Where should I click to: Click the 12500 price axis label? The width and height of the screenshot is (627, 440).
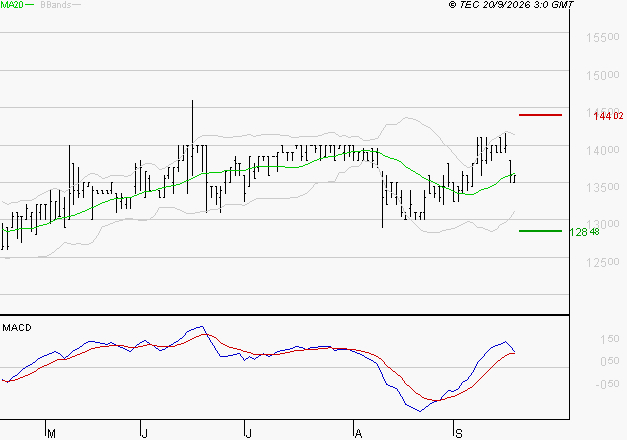pyautogui.click(x=603, y=262)
